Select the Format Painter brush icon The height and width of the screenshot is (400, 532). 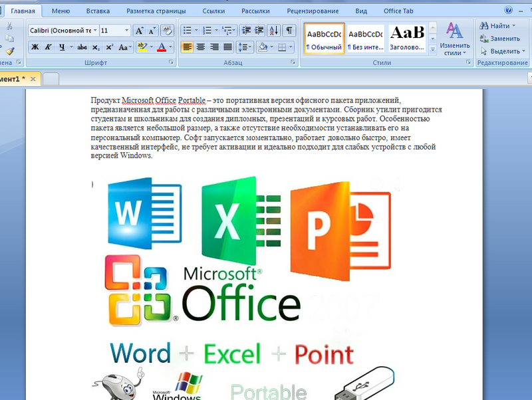click(9, 51)
